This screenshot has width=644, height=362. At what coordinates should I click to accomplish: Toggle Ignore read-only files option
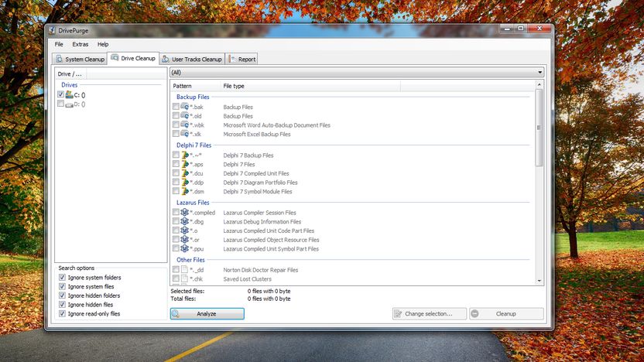62,313
